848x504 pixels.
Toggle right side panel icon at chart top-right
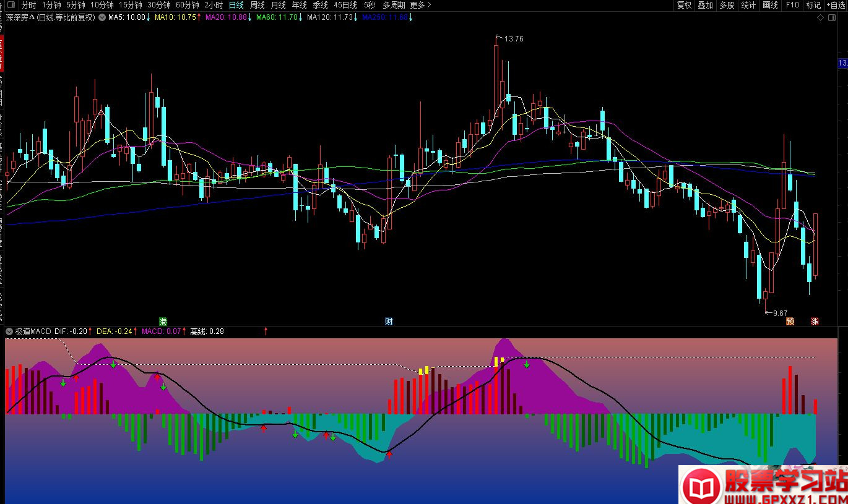pyautogui.click(x=831, y=17)
